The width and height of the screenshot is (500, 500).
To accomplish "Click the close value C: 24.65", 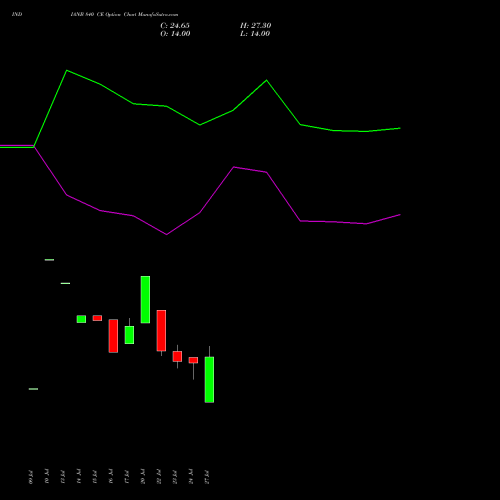I will click(x=175, y=26).
